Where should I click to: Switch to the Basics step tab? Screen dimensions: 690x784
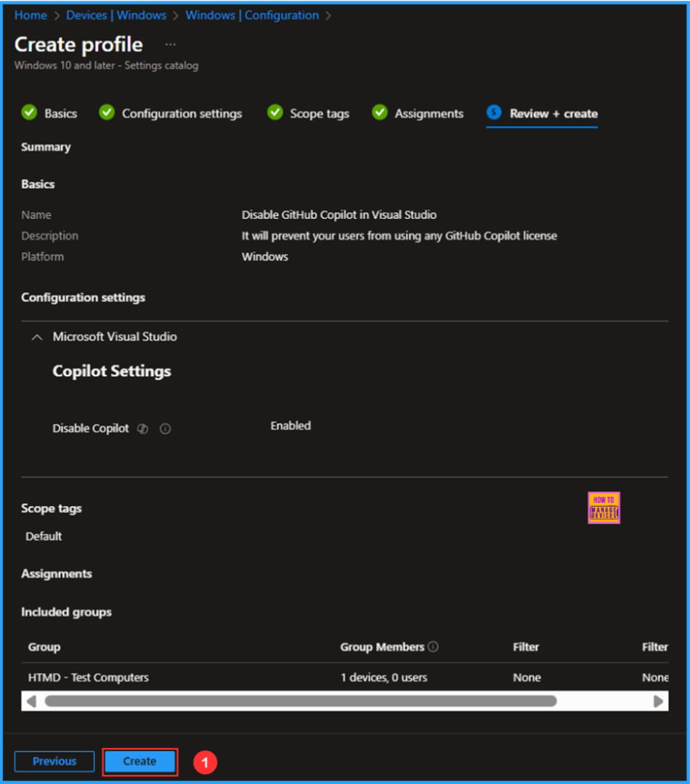tap(60, 113)
